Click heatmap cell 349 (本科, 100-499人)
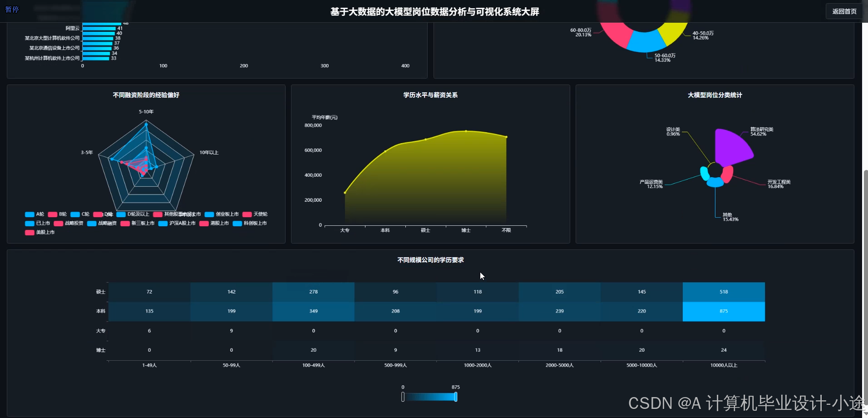The height and width of the screenshot is (418, 868). click(x=313, y=311)
